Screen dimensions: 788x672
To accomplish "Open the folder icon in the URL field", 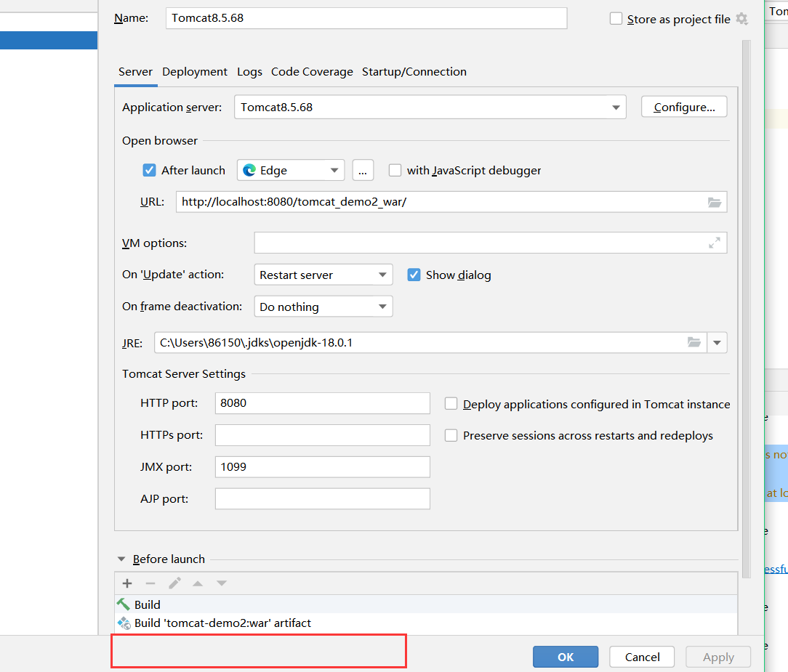I will click(x=715, y=203).
